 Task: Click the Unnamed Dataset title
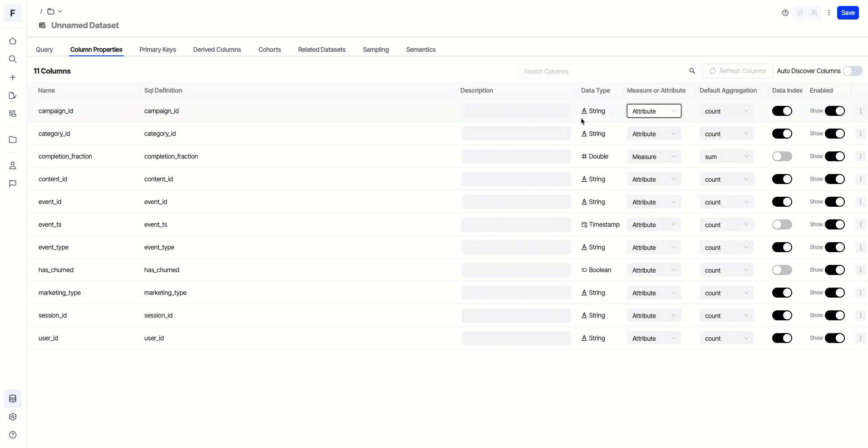(85, 25)
